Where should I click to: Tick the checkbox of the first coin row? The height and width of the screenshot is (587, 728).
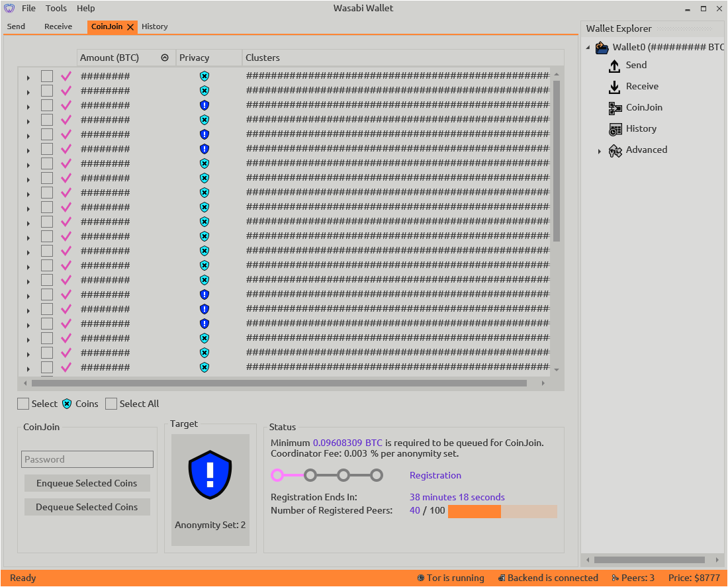pos(47,75)
